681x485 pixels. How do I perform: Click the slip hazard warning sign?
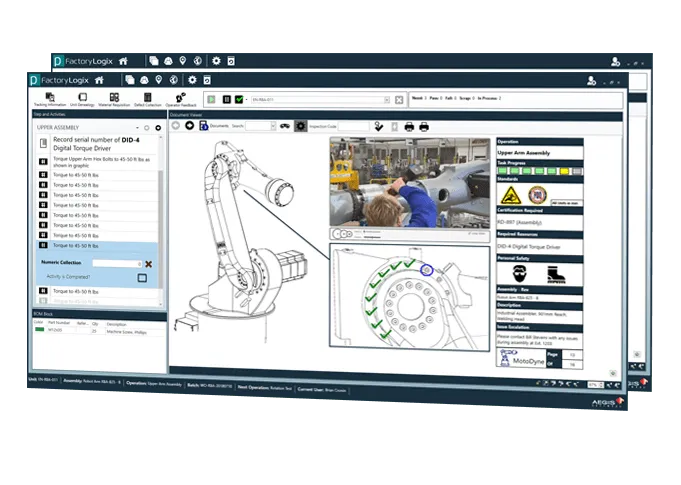click(x=511, y=195)
